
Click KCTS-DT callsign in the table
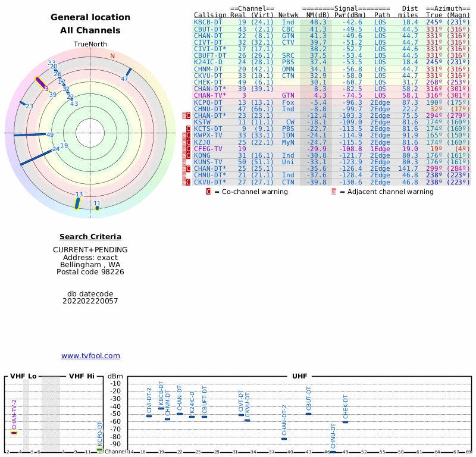(x=208, y=129)
